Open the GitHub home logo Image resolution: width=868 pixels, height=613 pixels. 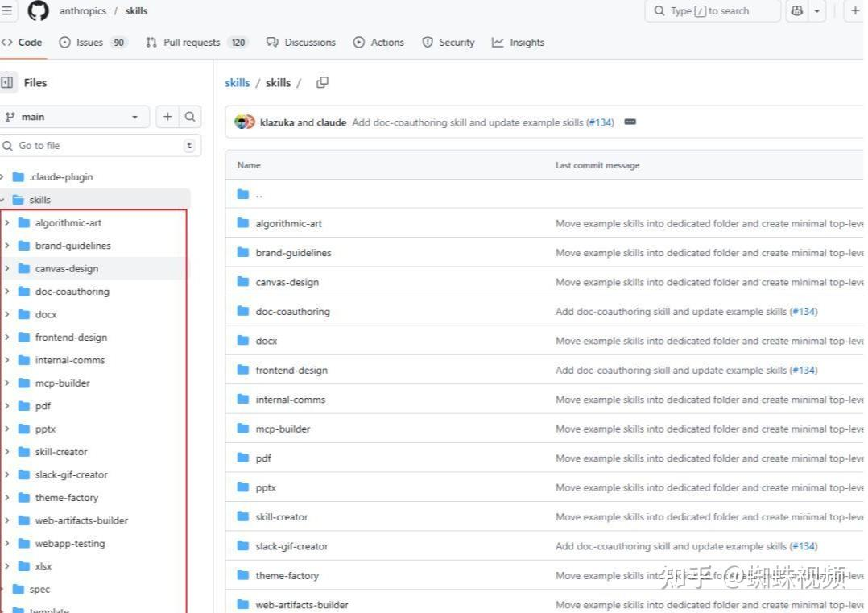[x=38, y=10]
